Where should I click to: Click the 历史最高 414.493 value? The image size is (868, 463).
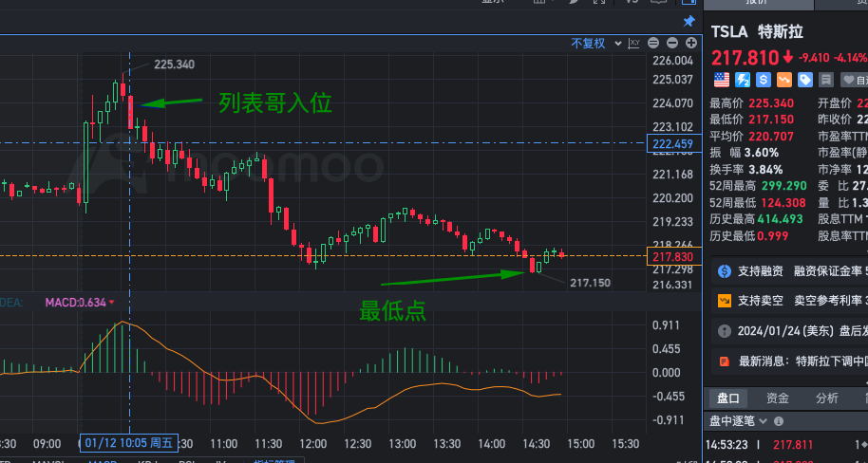780,219
